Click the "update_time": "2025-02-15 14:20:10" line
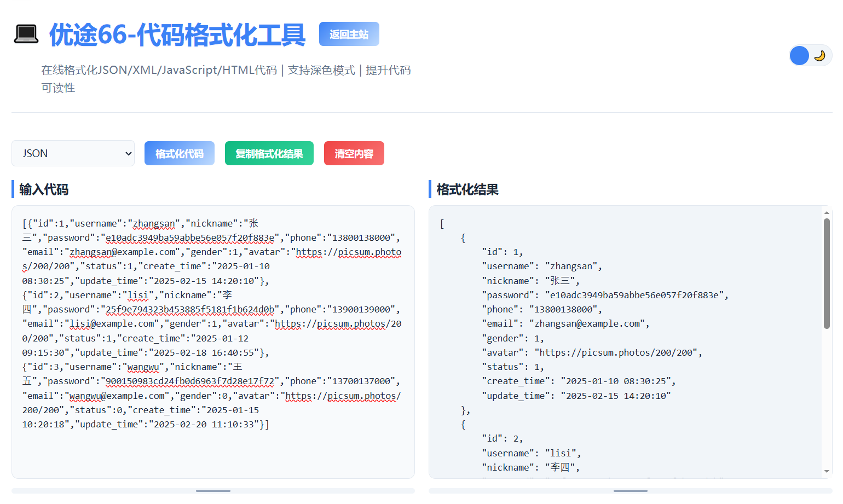 [576, 396]
